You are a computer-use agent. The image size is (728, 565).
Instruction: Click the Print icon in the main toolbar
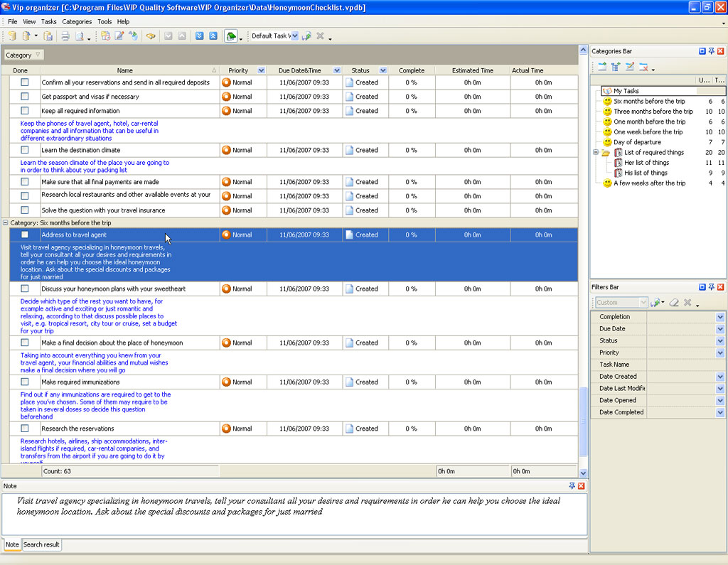(65, 36)
